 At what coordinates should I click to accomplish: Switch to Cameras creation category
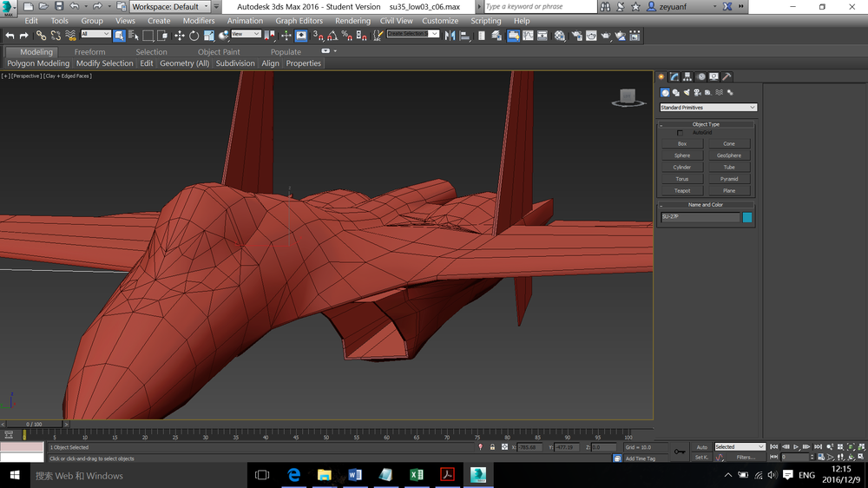[697, 92]
